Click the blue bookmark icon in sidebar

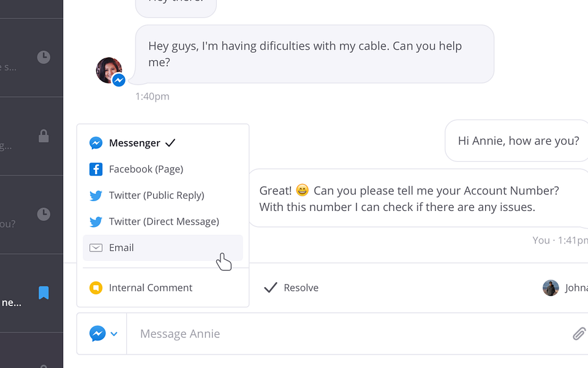pos(43,293)
